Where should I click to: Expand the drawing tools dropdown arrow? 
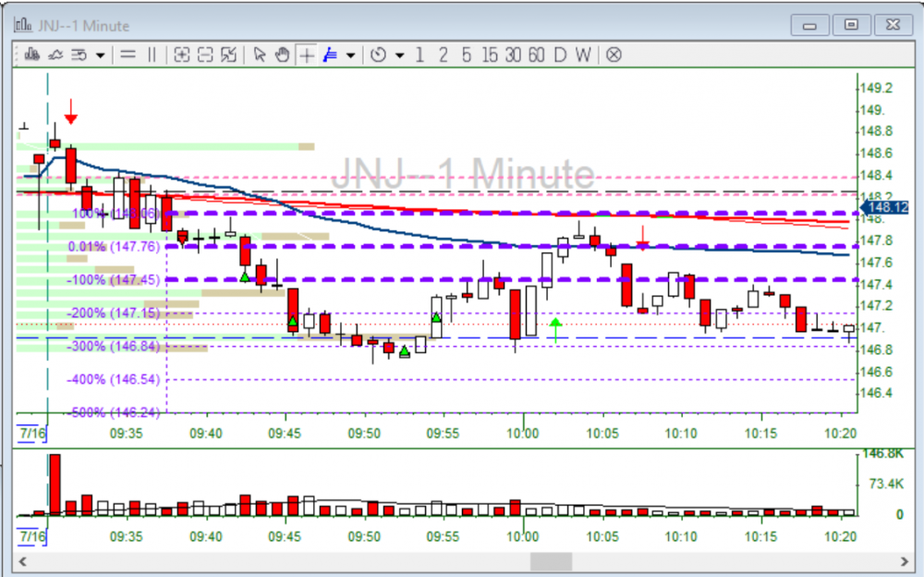[x=351, y=55]
